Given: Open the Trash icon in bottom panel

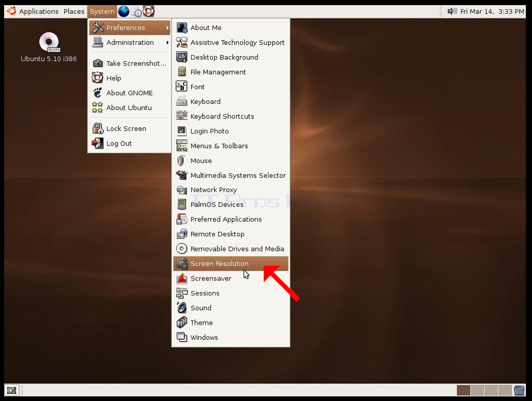Looking at the screenshot, I should click(519, 390).
